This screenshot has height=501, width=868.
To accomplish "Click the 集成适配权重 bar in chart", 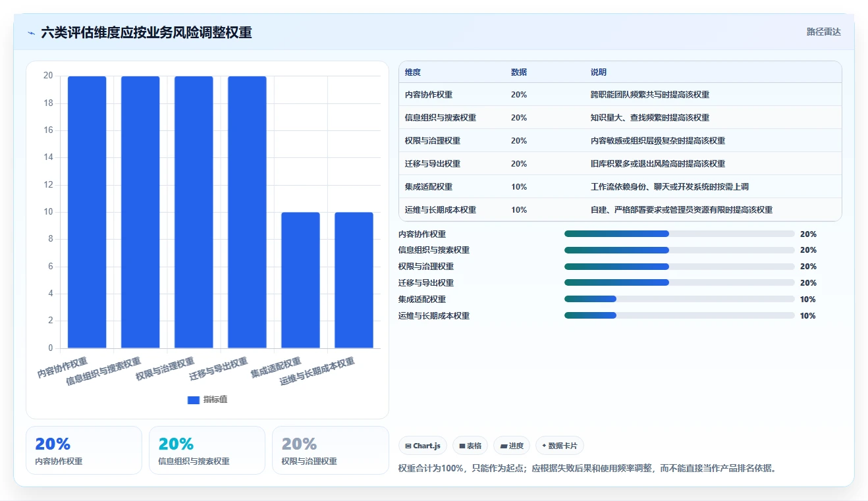I will point(300,280).
